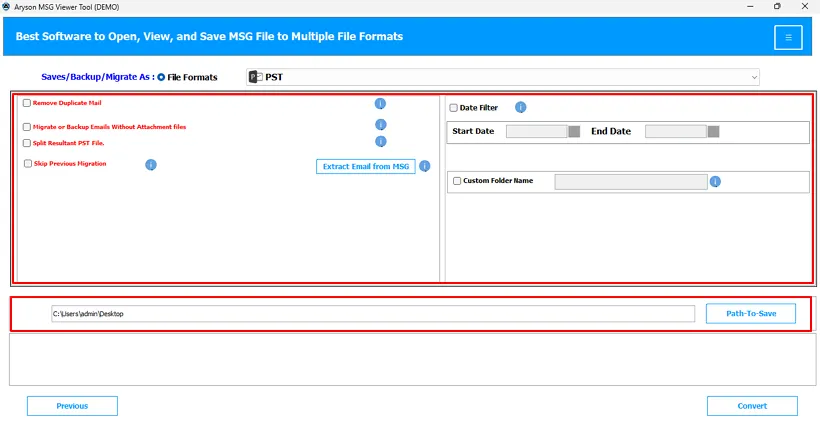Click info icon beside Custom Folder Name field
The height and width of the screenshot is (432, 820).
[715, 181]
